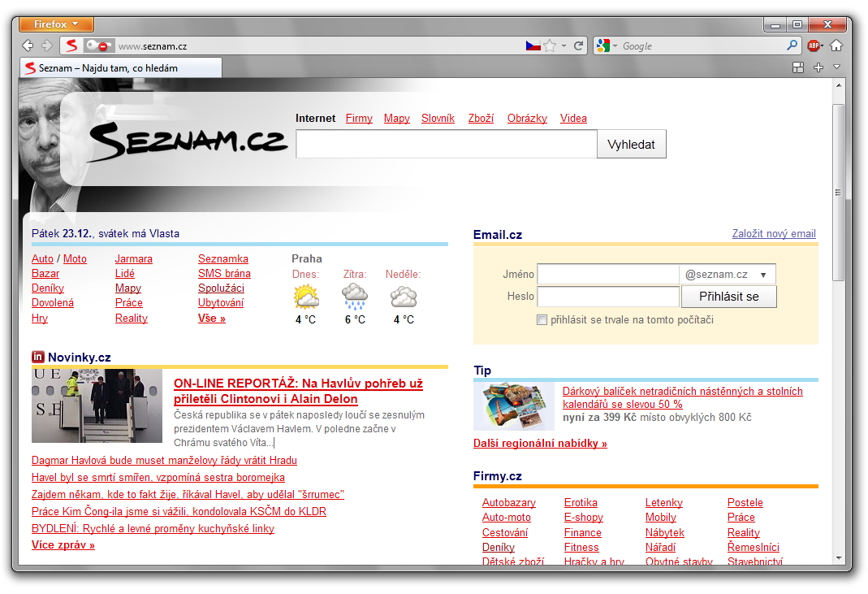Screen dimensions: 868x594
Task: Enable 'přihlásit se trvale na tomto počítači' checkbox
Action: pos(542,319)
